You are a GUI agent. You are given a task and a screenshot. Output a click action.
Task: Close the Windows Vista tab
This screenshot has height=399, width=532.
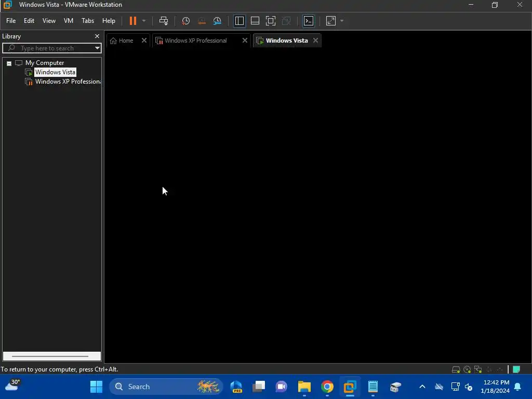[x=315, y=41]
